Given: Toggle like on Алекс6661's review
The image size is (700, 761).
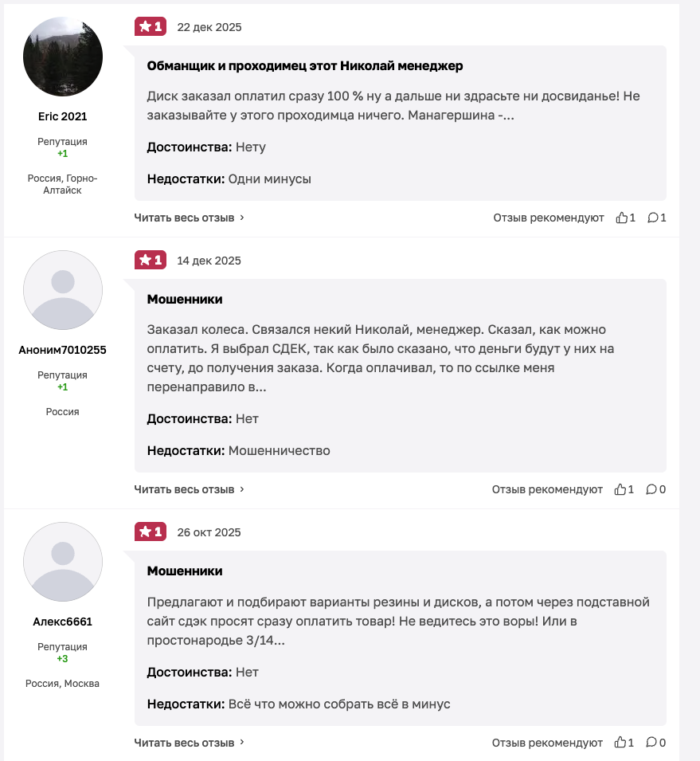Looking at the screenshot, I should pos(623,741).
